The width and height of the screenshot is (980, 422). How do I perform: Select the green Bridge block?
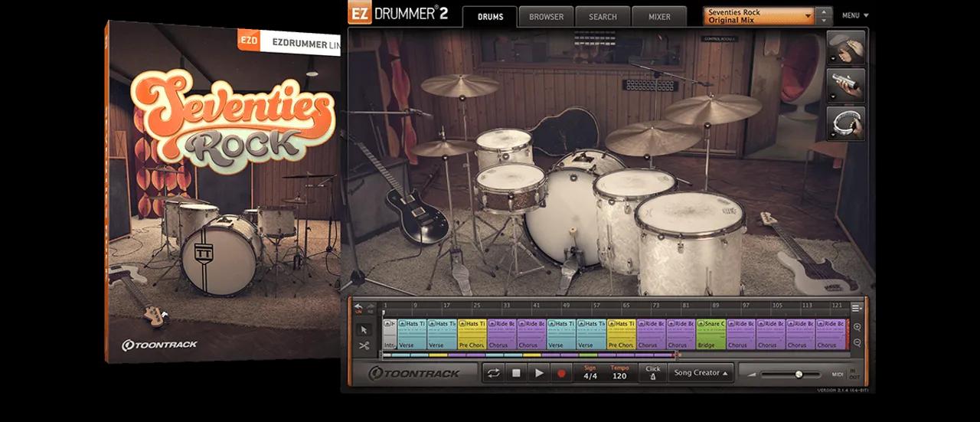click(x=711, y=334)
